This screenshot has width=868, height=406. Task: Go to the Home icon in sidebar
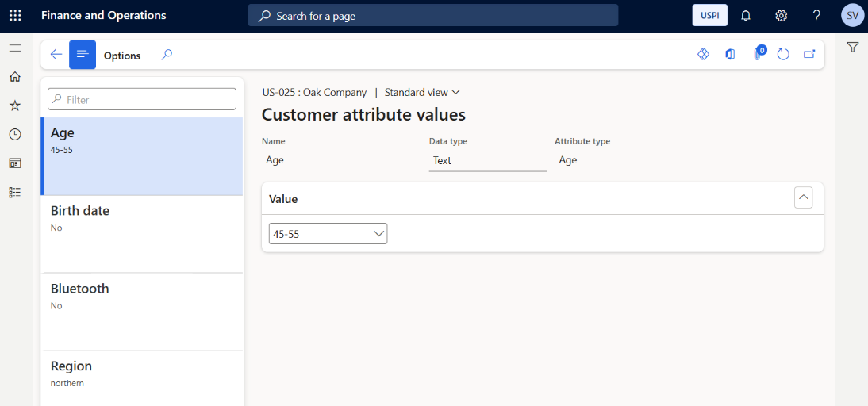coord(16,77)
